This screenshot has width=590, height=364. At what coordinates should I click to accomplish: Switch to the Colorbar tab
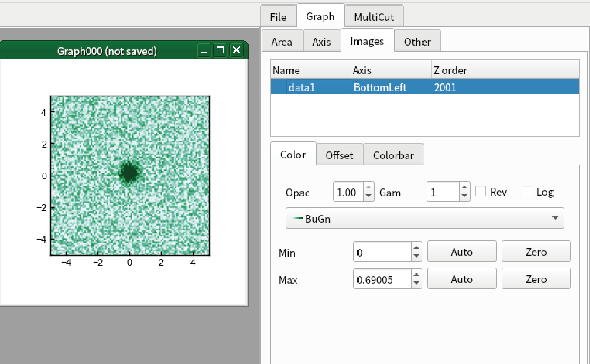coord(393,155)
